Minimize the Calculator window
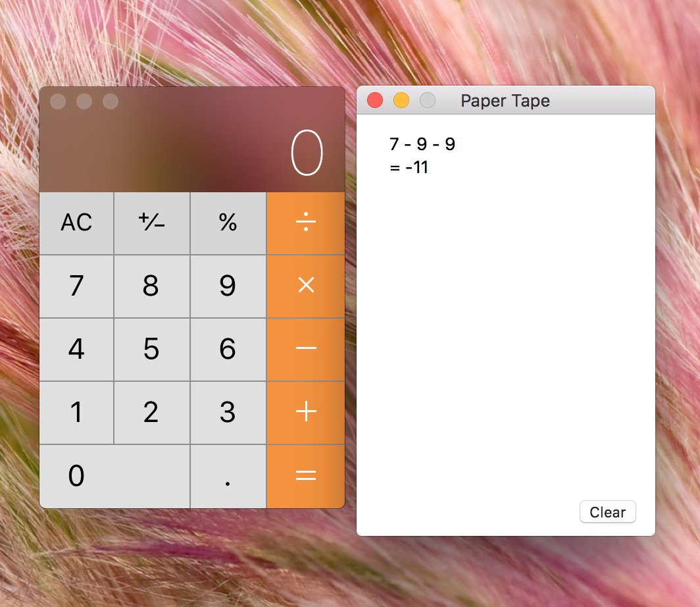This screenshot has height=607, width=700. 84,101
